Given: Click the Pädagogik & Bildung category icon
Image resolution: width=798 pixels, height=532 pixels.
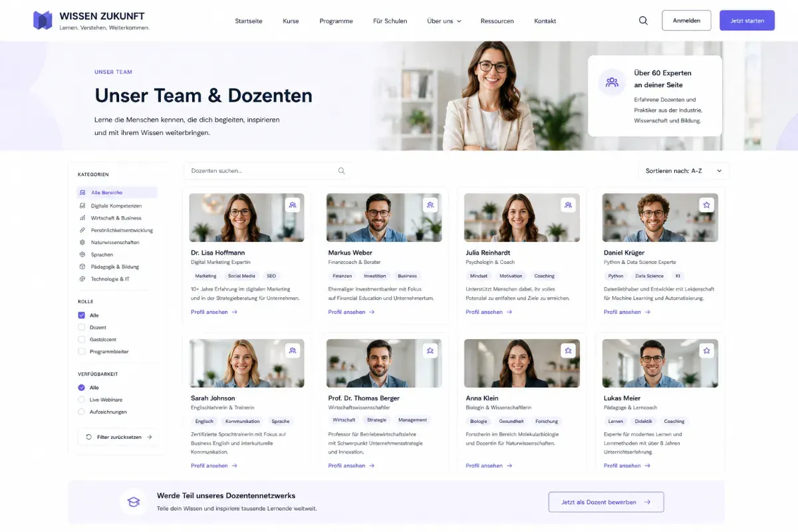Looking at the screenshot, I should tap(82, 267).
